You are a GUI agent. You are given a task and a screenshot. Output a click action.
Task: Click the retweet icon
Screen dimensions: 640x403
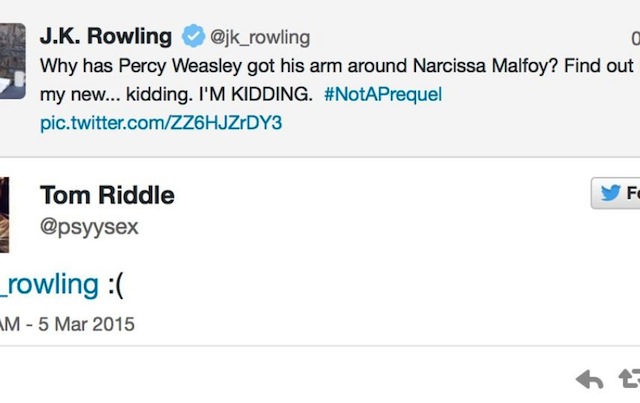[x=630, y=379]
